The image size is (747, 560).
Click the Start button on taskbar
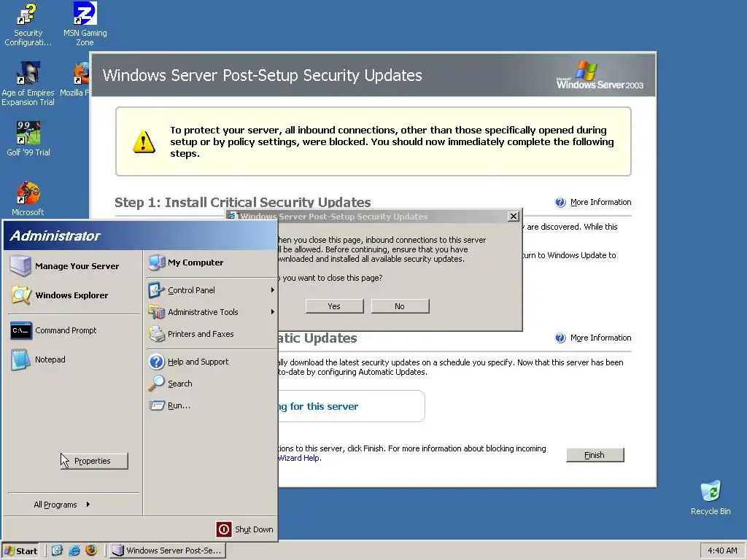20,551
